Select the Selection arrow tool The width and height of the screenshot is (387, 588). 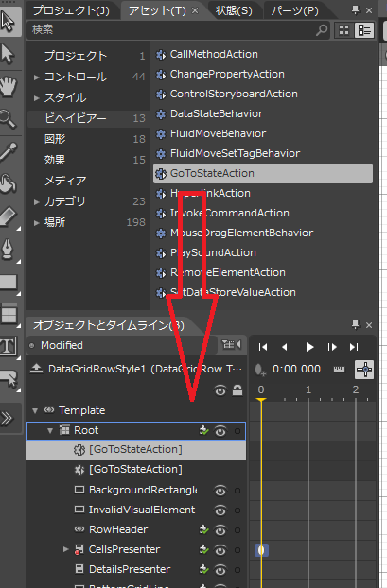pyautogui.click(x=8, y=21)
